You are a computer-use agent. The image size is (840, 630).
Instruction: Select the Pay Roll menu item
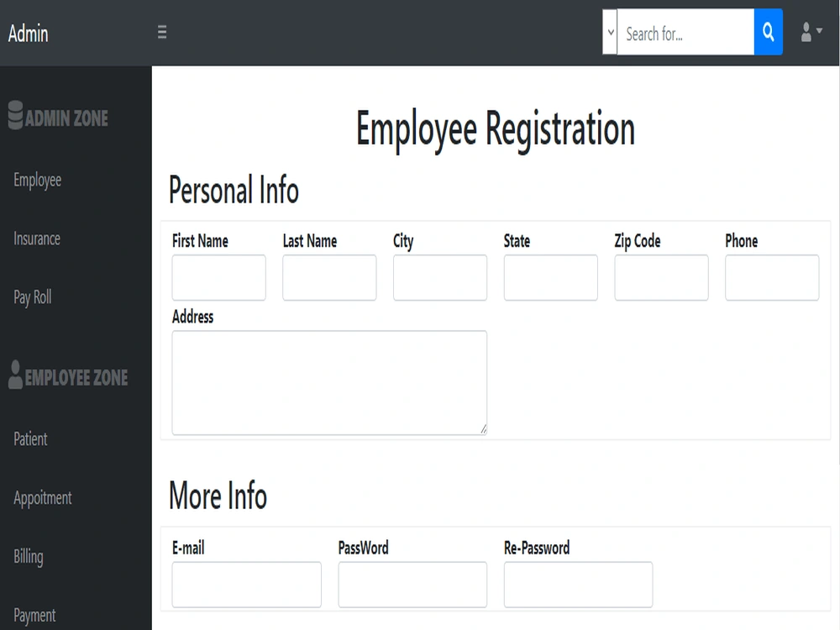[x=32, y=297]
